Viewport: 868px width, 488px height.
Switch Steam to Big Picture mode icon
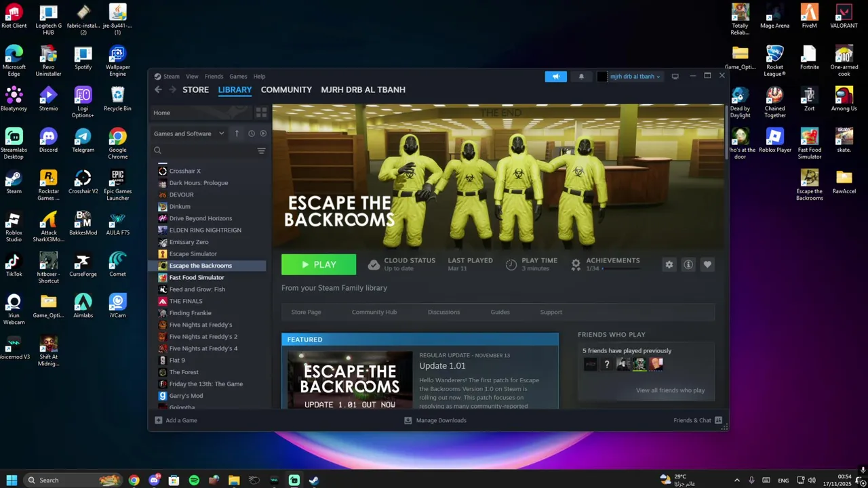tap(675, 77)
